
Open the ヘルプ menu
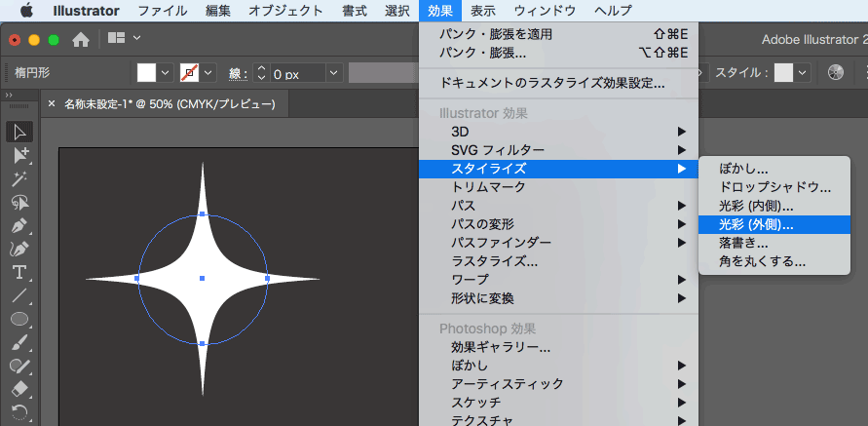click(x=613, y=10)
